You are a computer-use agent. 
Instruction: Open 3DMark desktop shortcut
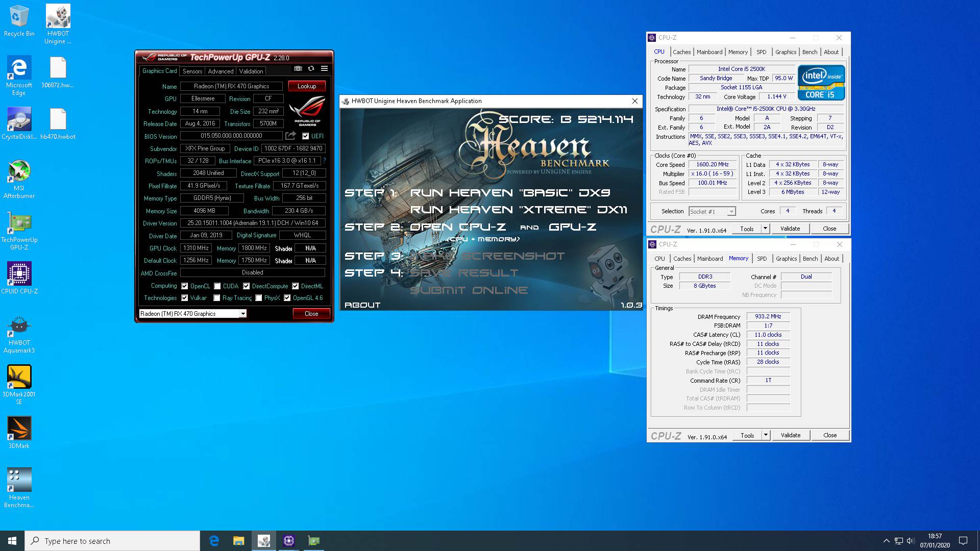(x=19, y=433)
